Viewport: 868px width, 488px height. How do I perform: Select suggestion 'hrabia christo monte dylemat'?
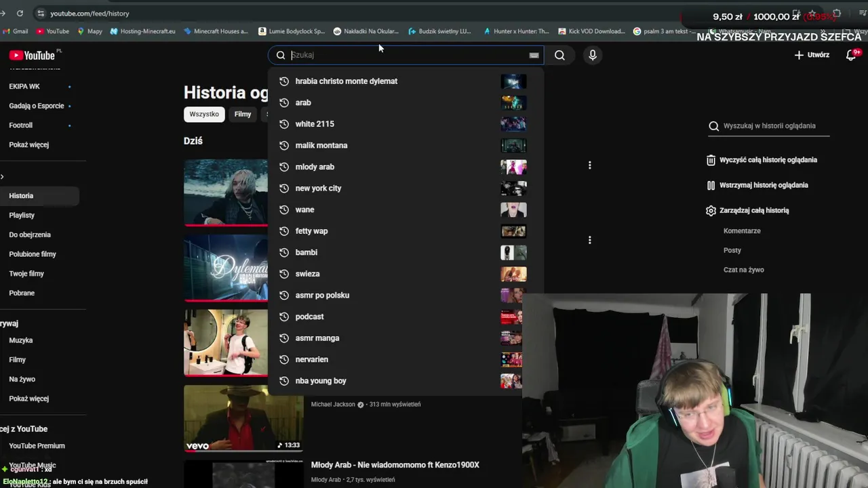406,81
